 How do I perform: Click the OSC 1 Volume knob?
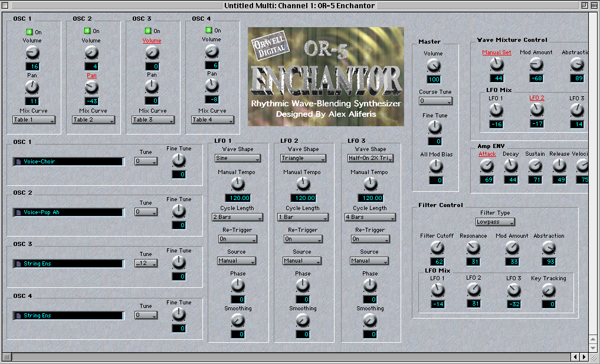[32, 53]
